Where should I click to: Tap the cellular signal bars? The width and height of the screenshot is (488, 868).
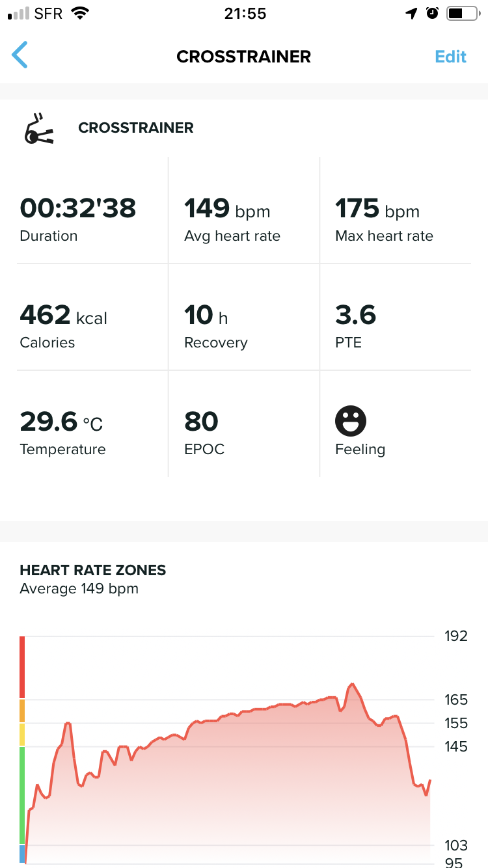19,14
